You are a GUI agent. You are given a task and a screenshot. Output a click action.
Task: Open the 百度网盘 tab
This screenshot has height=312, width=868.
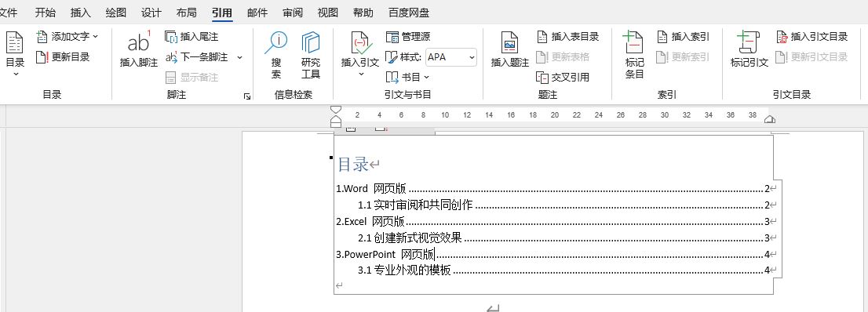tap(409, 13)
